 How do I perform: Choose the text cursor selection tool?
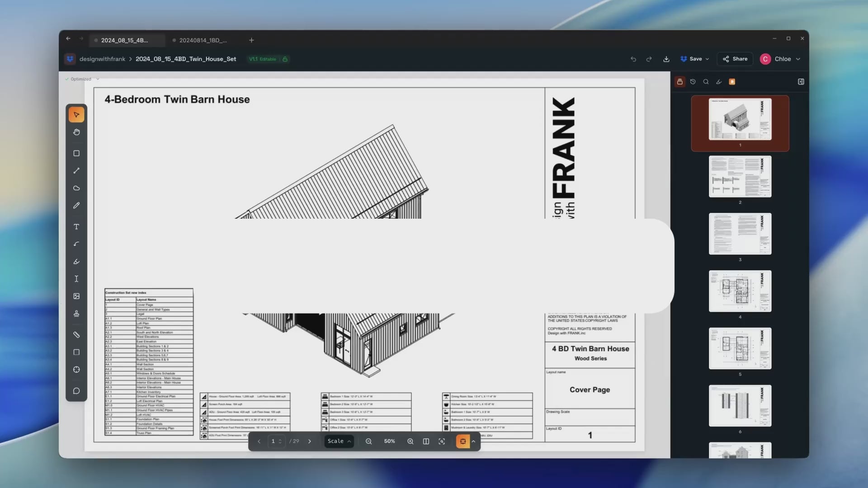coord(76,279)
